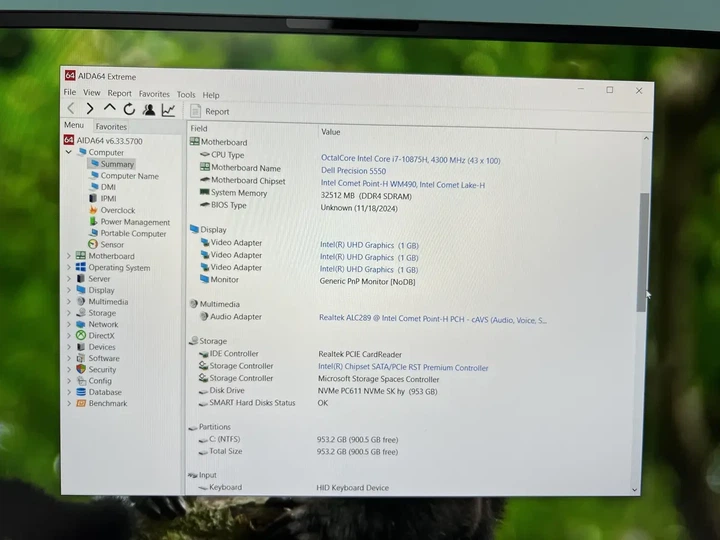Viewport: 720px width, 540px height.
Task: Expand the Display tree node
Action: 69,290
